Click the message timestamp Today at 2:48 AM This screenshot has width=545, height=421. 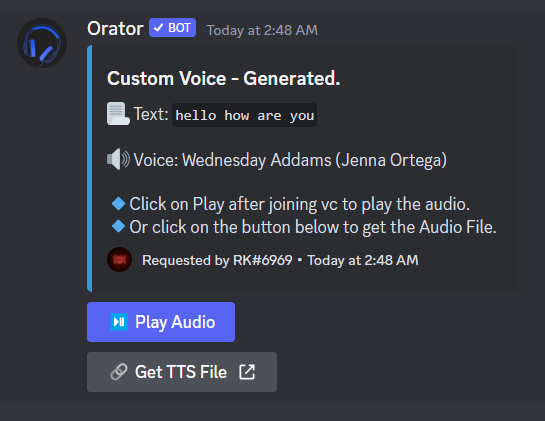point(262,30)
